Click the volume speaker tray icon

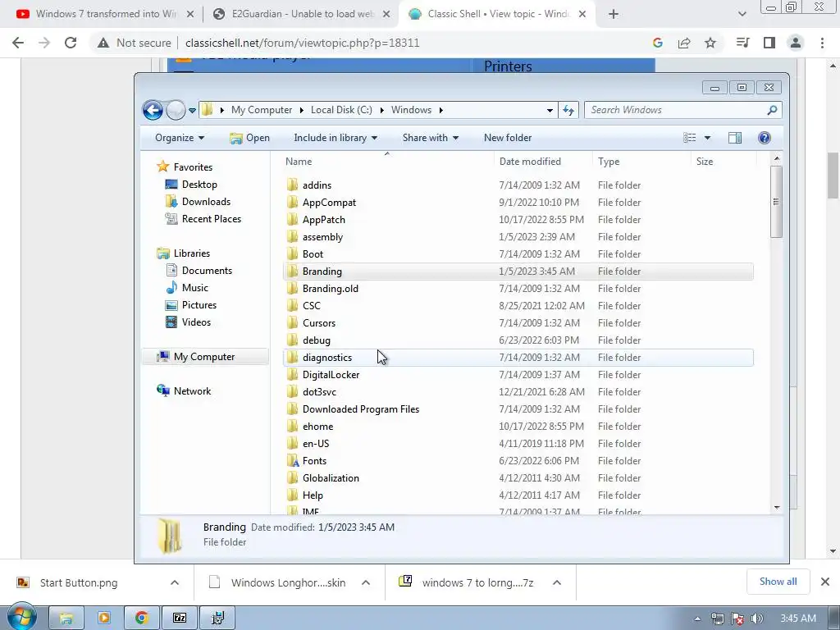[x=756, y=619]
